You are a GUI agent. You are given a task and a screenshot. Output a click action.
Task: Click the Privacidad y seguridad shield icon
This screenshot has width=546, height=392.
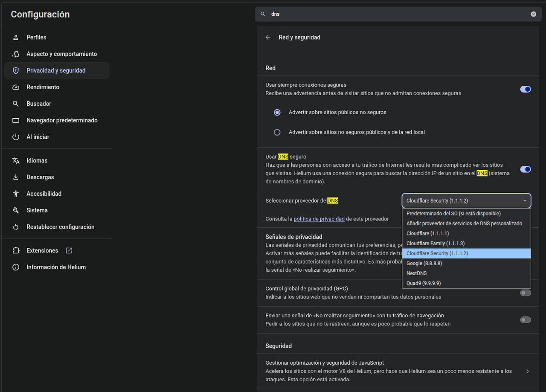click(x=16, y=71)
